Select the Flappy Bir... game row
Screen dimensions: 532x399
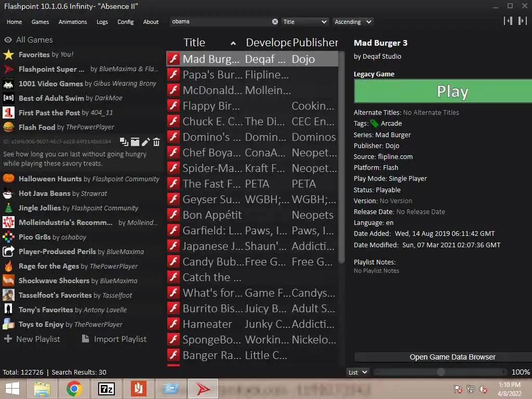click(x=252, y=105)
